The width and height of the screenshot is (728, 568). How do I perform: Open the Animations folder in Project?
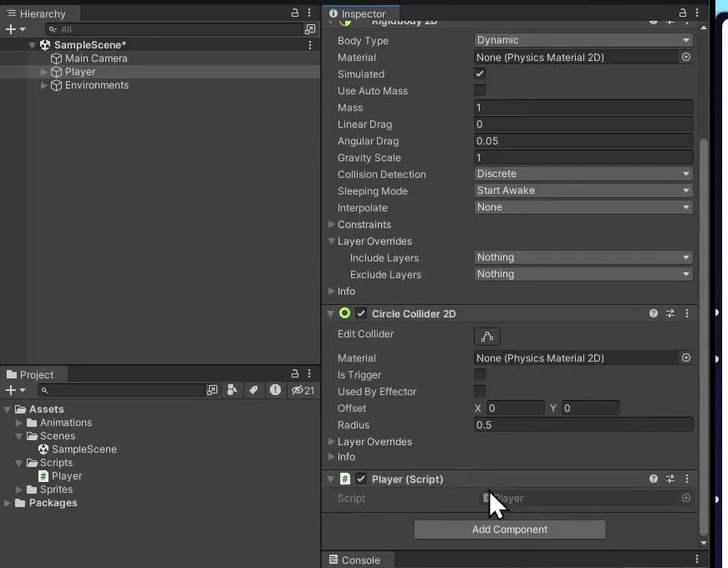(x=66, y=423)
